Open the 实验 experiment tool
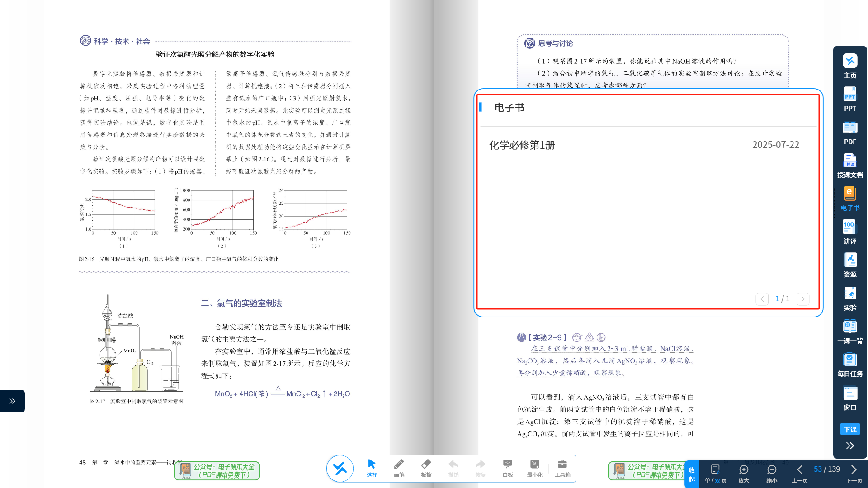Screen dimensions: 868x488 pos(850,298)
